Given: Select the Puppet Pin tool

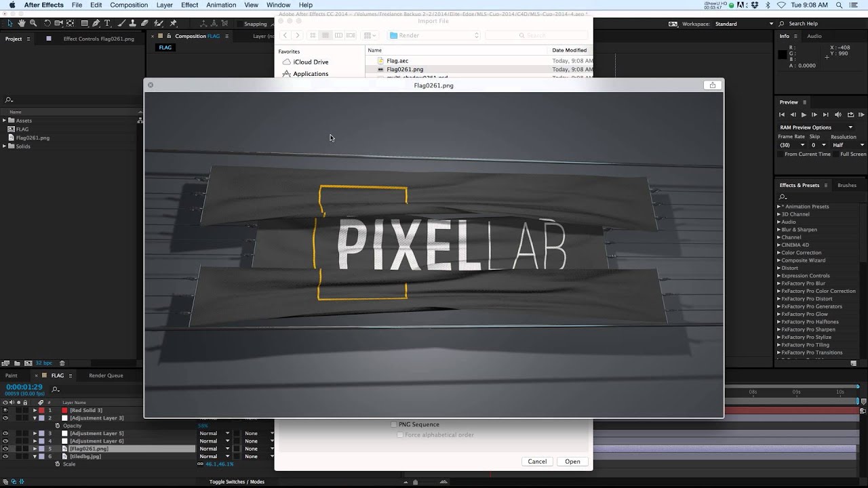Looking at the screenshot, I should point(174,23).
